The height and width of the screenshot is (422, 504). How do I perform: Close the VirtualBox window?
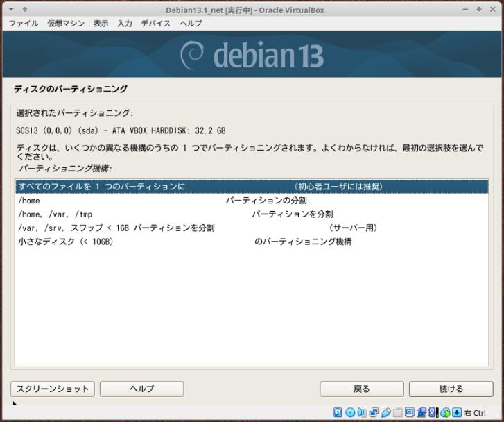point(492,10)
